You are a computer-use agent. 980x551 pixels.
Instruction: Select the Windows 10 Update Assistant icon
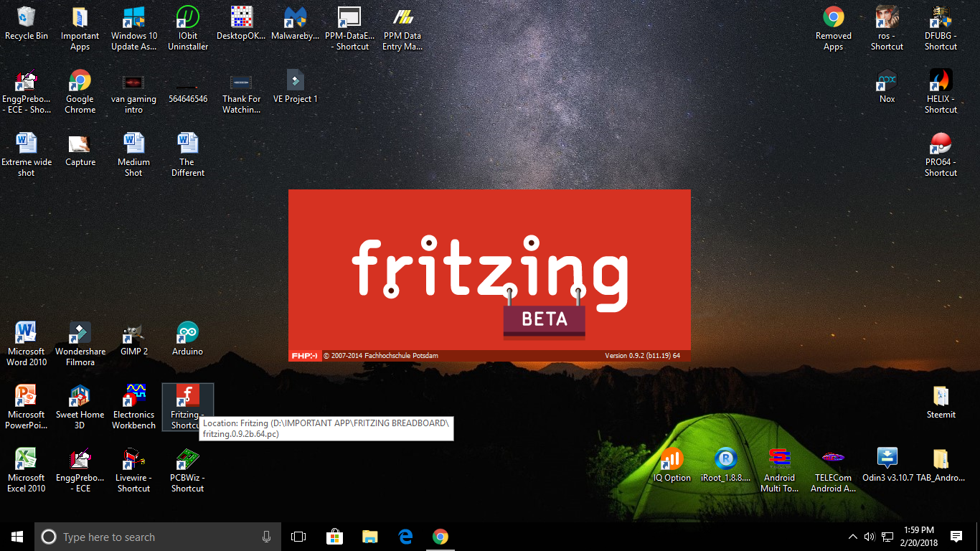tap(133, 29)
